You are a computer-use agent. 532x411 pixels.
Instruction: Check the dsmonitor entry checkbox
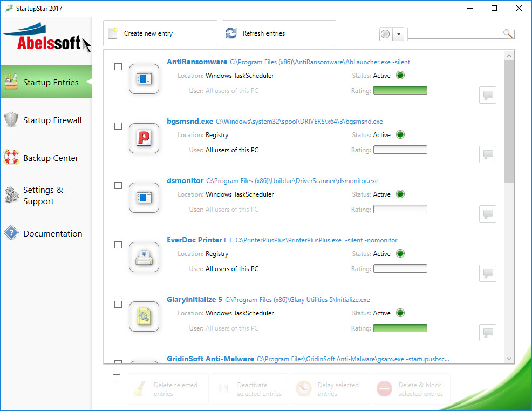click(x=118, y=185)
